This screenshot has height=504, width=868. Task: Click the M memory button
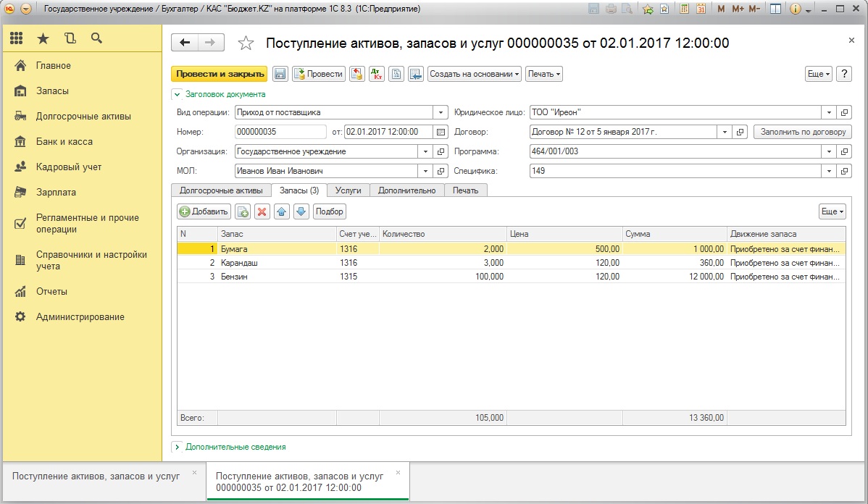click(721, 9)
